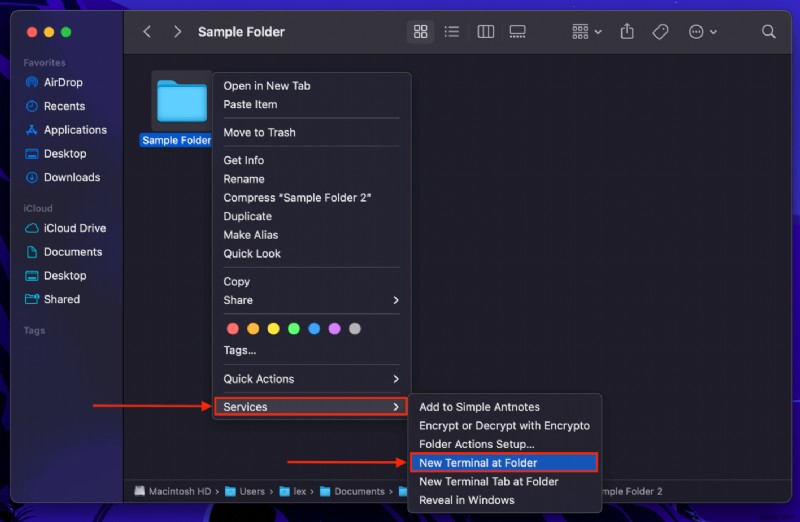800x522 pixels.
Task: Switch to icon view
Action: (x=420, y=32)
